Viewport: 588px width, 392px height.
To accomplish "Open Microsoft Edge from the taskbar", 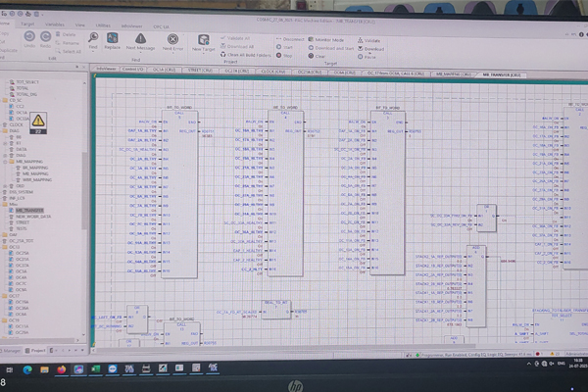I will (27, 369).
